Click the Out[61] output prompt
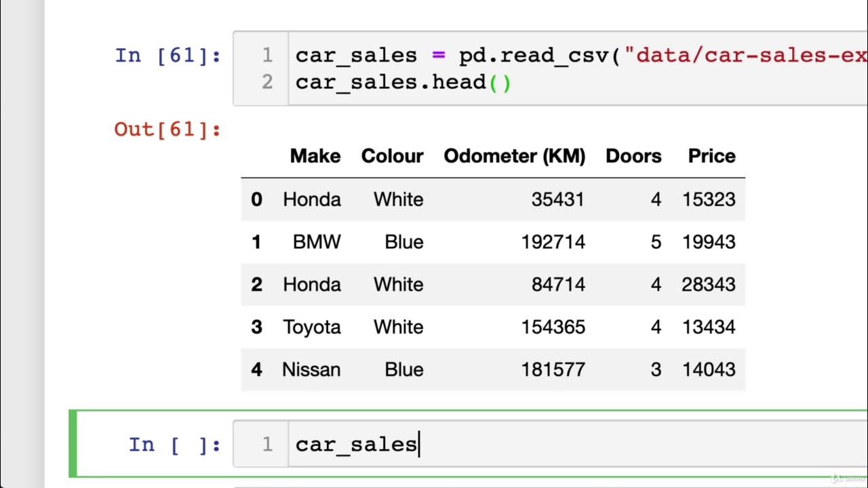868x488 pixels. (x=168, y=129)
